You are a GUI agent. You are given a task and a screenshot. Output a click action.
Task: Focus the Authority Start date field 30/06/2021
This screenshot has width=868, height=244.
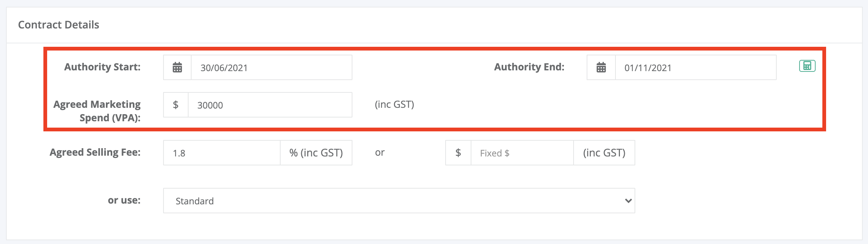click(x=272, y=67)
